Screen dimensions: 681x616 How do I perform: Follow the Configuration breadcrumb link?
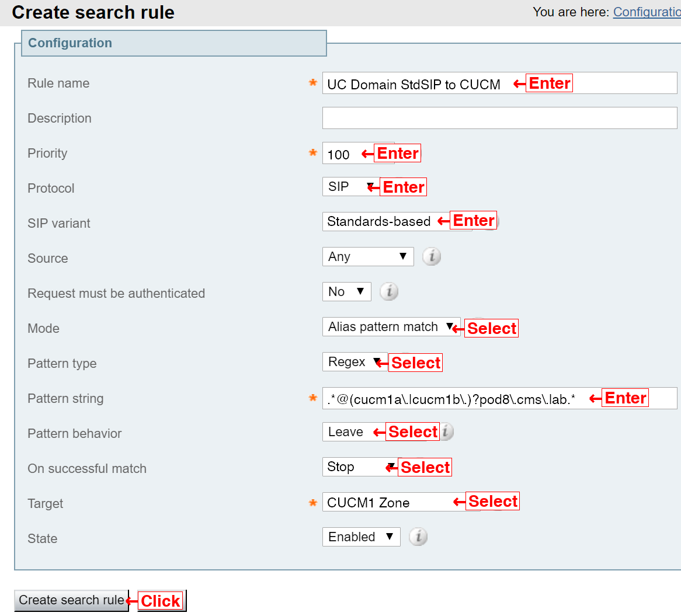(647, 12)
